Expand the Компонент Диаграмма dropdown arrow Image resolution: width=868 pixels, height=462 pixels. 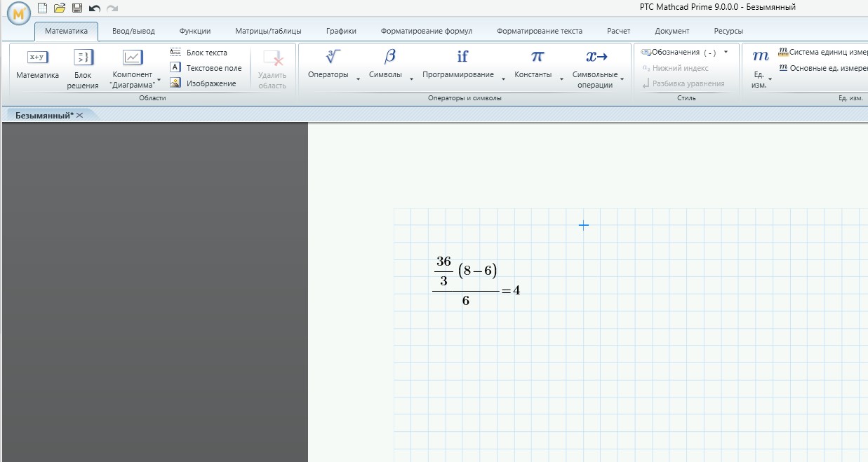pos(159,80)
